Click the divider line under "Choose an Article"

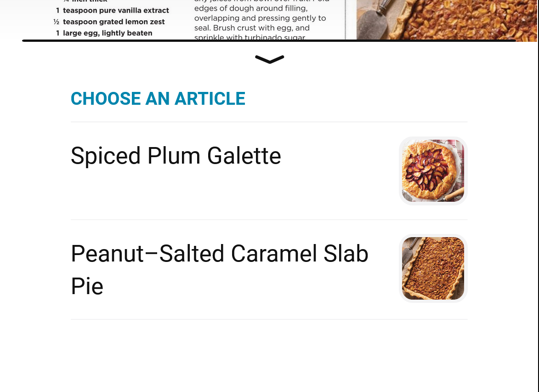pyautogui.click(x=269, y=122)
